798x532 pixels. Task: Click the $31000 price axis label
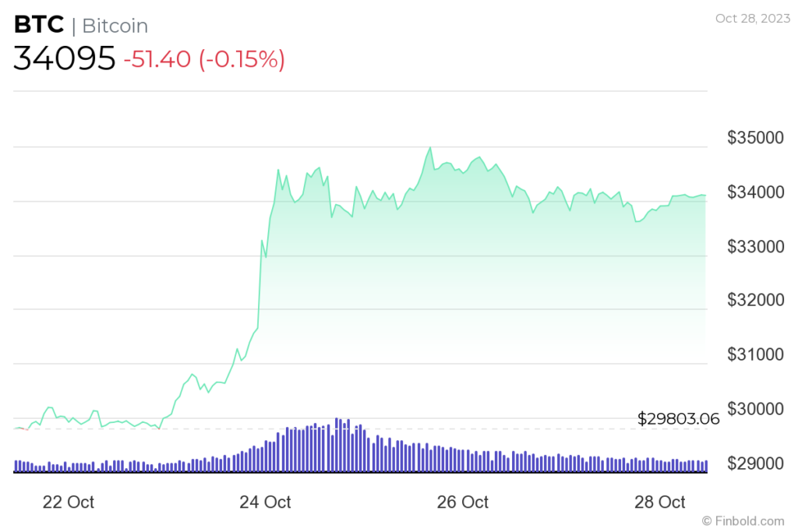pos(756,355)
